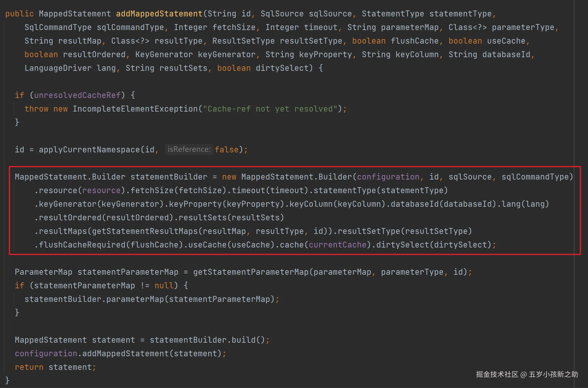Click the dirtySelect builder method call
588x388 pixels.
click(x=403, y=245)
